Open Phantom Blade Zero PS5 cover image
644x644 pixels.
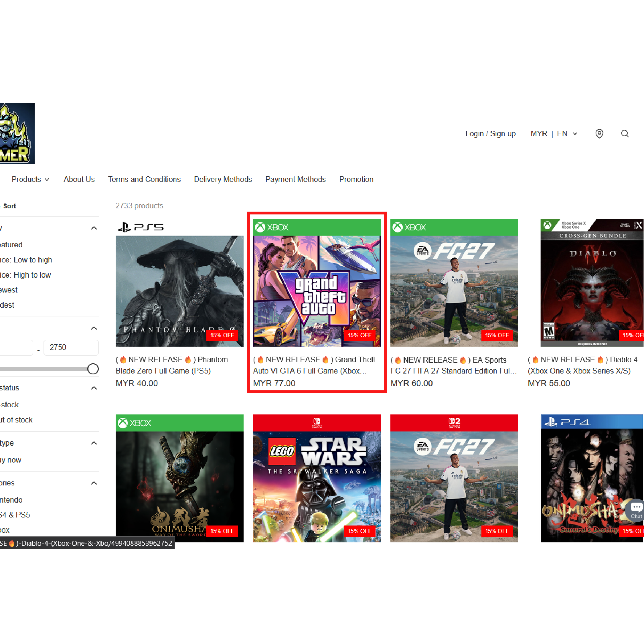(x=179, y=283)
